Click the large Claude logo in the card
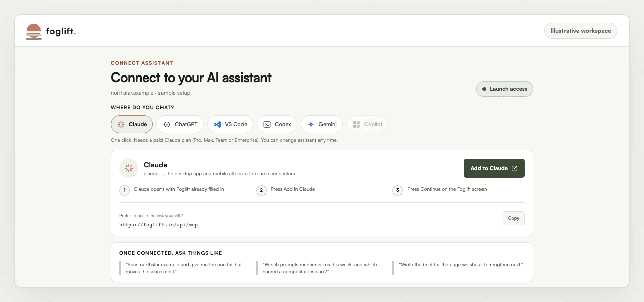This screenshot has height=302, width=644. [129, 168]
